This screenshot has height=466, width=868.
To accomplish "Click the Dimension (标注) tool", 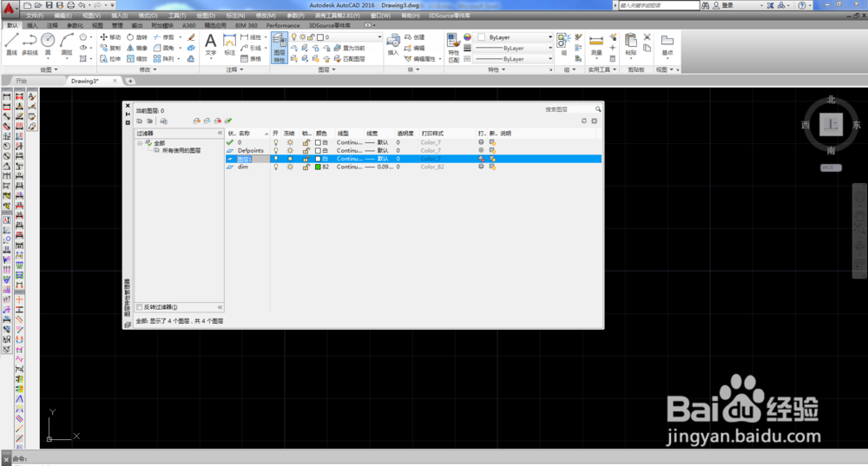I will (x=229, y=44).
